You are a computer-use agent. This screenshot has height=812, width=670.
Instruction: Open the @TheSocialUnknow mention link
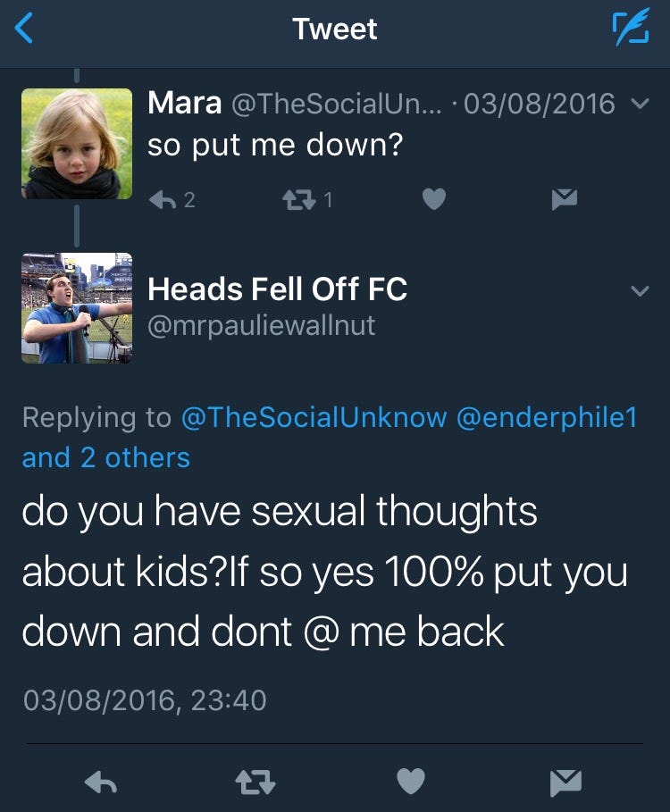click(314, 417)
